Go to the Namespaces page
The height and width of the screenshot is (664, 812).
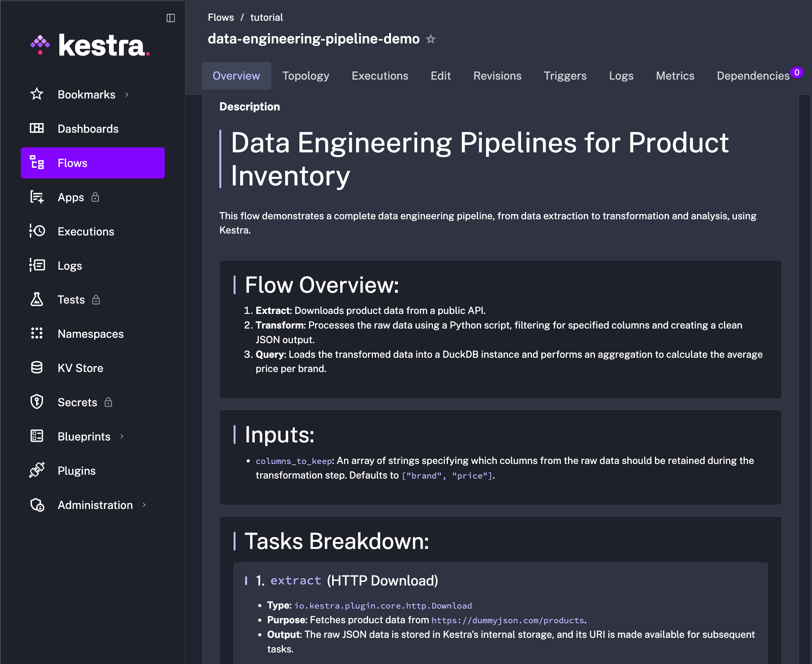pyautogui.click(x=90, y=334)
